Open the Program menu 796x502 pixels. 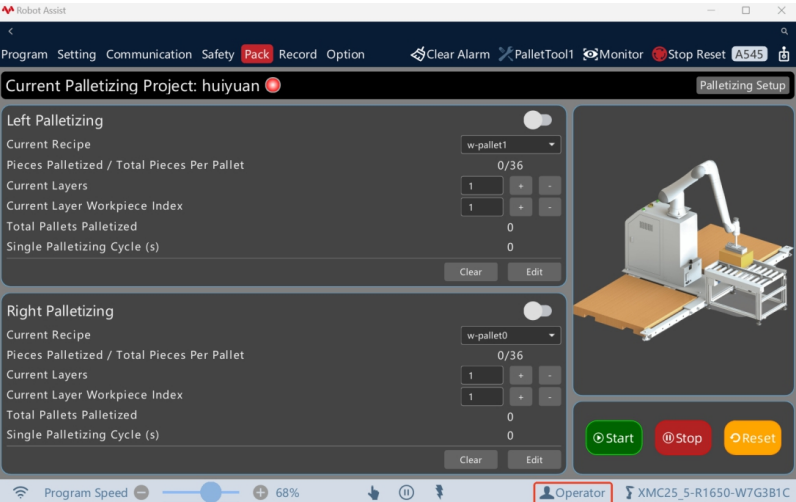(24, 54)
